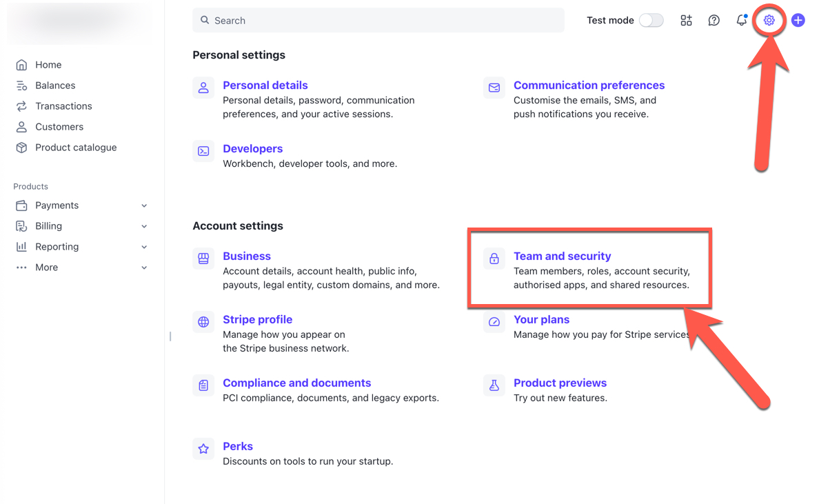This screenshot has width=819, height=504.
Task: Select More in the Products menu
Action: click(46, 268)
